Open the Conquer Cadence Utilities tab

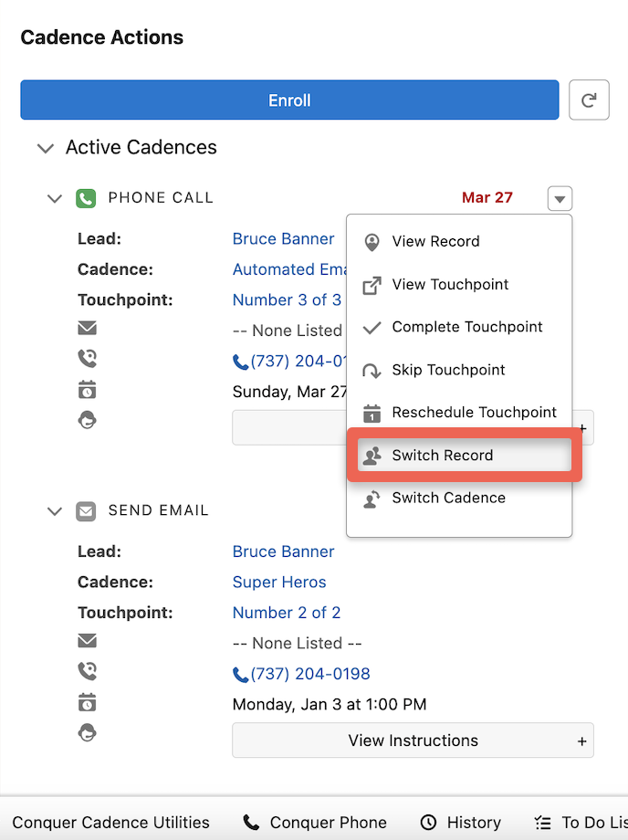(110, 823)
